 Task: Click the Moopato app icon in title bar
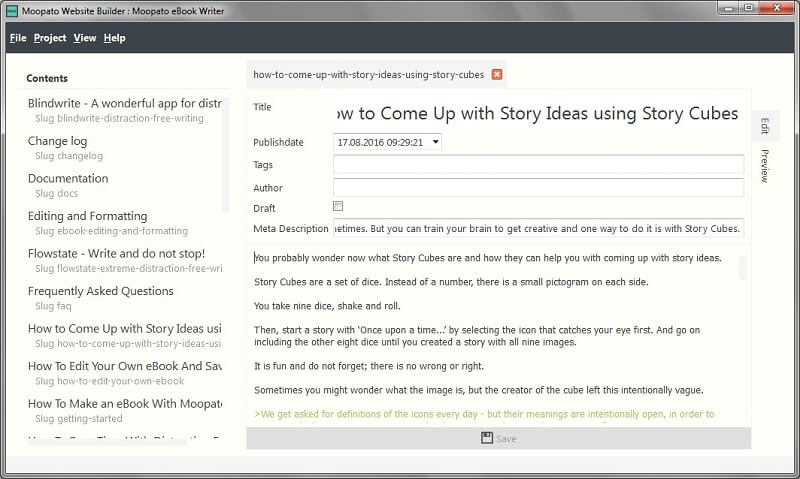click(x=12, y=11)
